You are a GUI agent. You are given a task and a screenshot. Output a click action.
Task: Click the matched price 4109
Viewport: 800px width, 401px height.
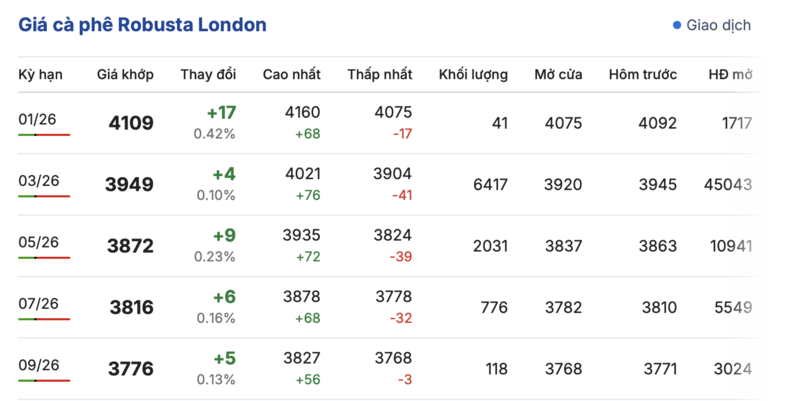(131, 124)
